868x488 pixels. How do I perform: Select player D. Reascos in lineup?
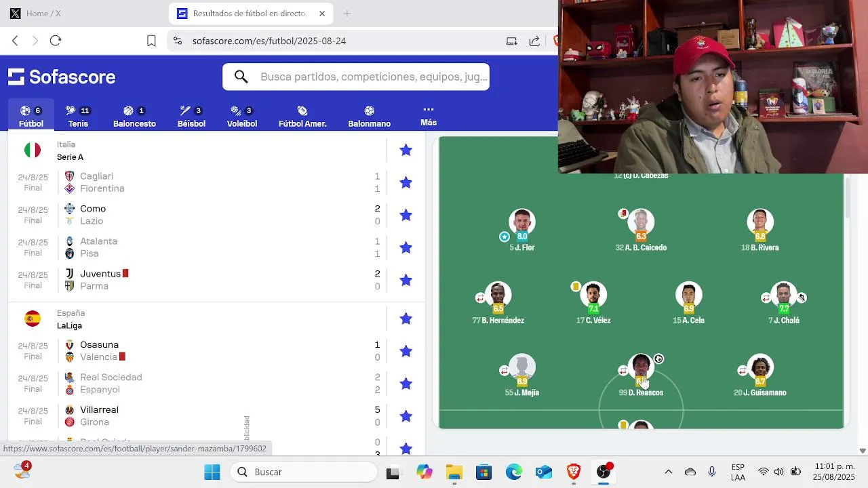(x=641, y=375)
